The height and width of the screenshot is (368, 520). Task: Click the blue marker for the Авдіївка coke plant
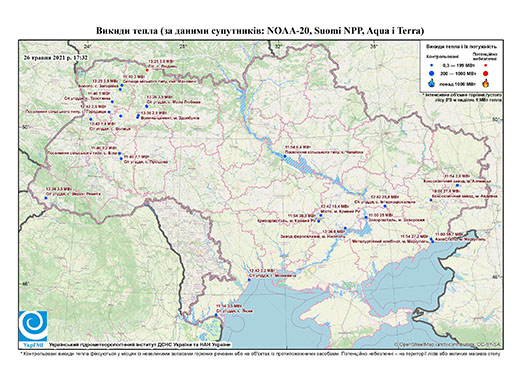tap(431, 200)
